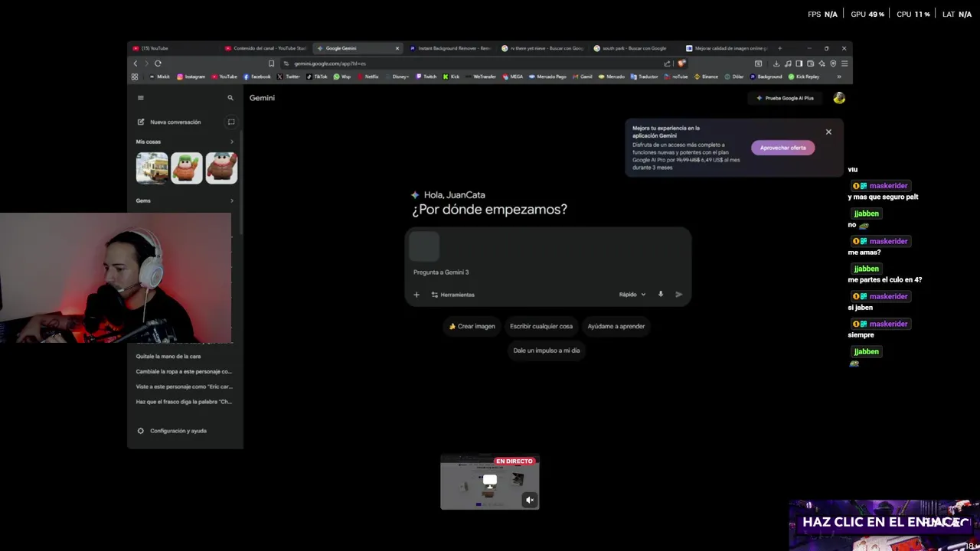
Task: Open the green-hat character thumbnail in Mis cosas
Action: click(187, 168)
